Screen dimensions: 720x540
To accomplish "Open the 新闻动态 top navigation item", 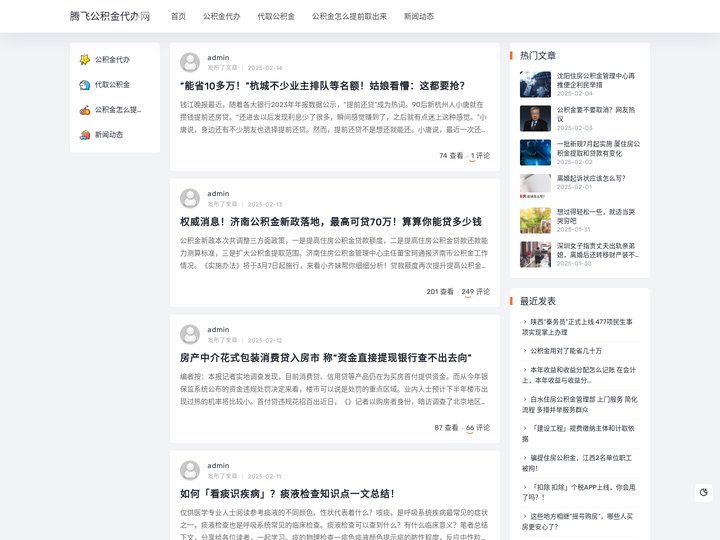I will 419,17.
